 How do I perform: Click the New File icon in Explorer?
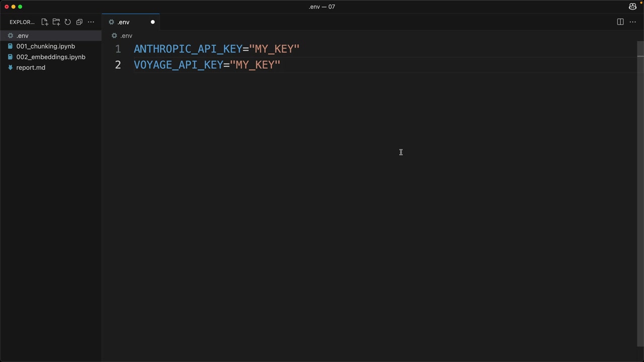tap(45, 22)
